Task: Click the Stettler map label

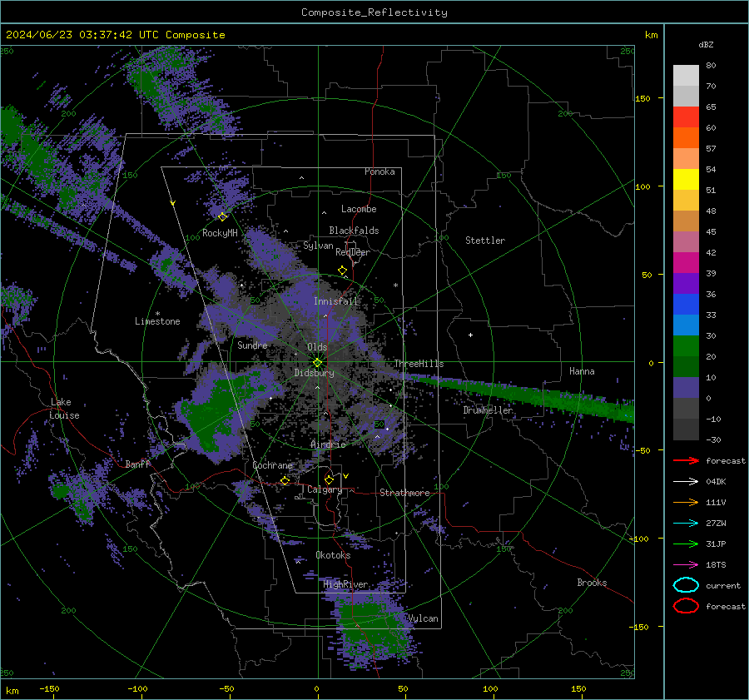Action: click(485, 241)
